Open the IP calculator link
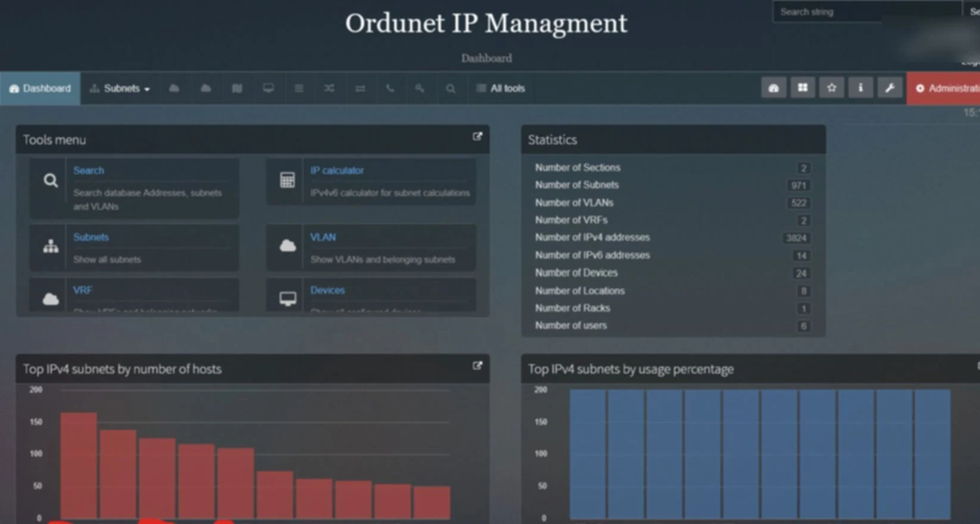 337,170
